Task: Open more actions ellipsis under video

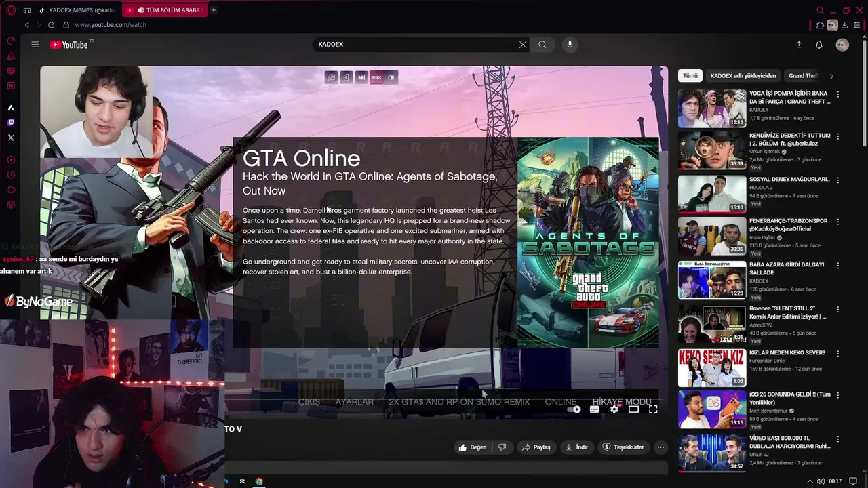Action: click(660, 447)
